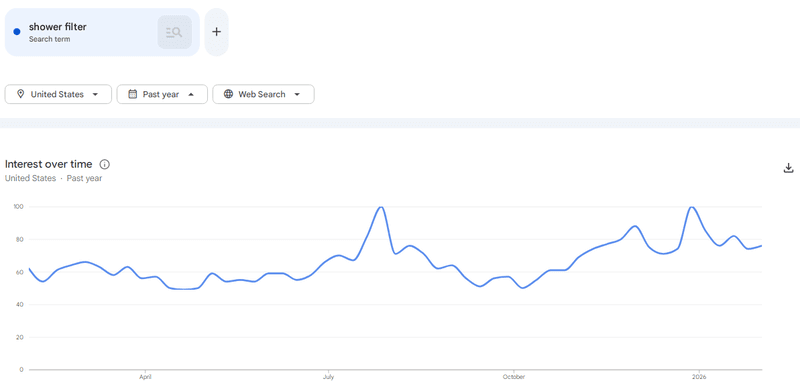The height and width of the screenshot is (387, 800).
Task: Click the October axis label
Action: click(514, 377)
